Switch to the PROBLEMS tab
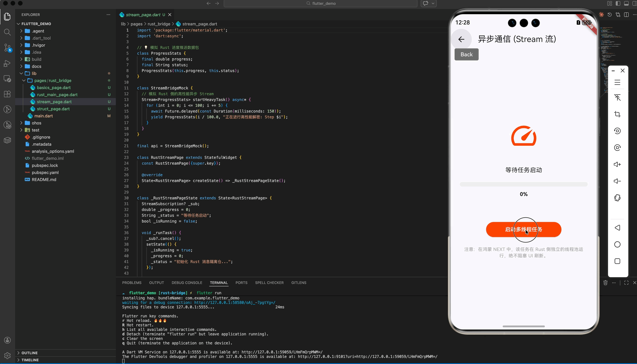This screenshot has height=364, width=637. 132,283
